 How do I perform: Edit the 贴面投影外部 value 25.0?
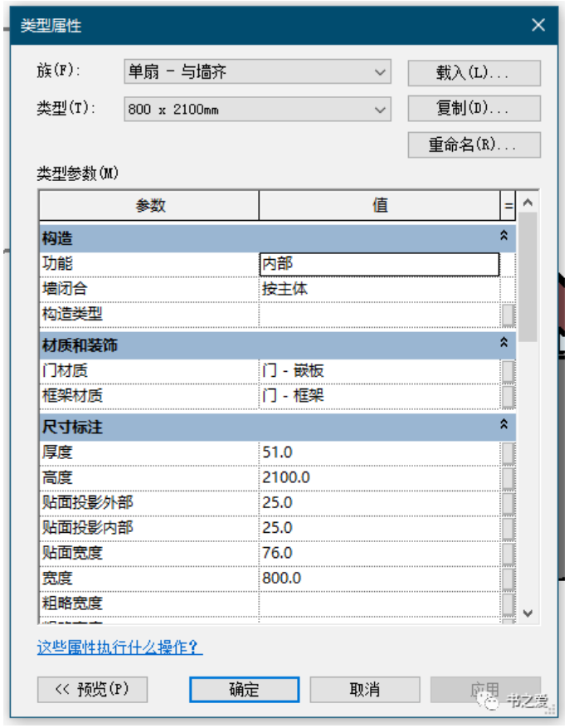(x=379, y=503)
